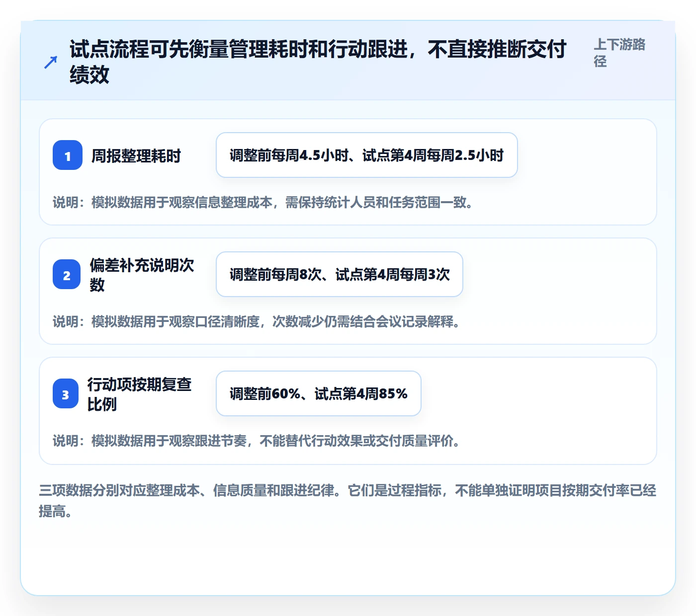Click the 上下游路径 tag in the header
This screenshot has height=616, width=696.
pyautogui.click(x=619, y=53)
